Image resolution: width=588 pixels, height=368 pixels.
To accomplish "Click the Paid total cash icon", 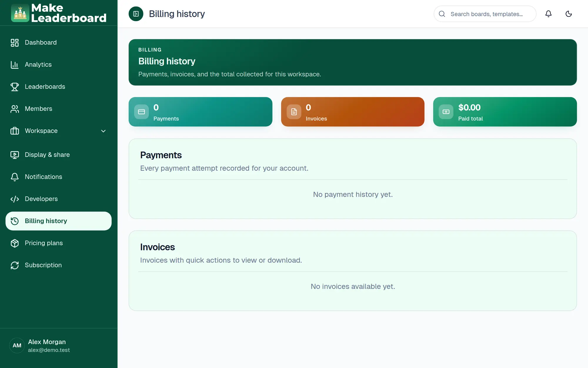I will click(x=446, y=112).
